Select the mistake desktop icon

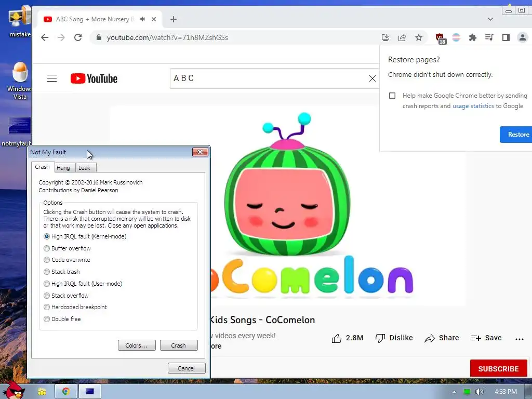point(20,22)
